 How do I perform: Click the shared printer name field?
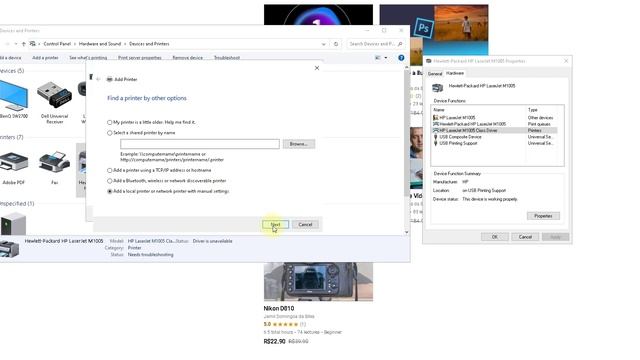[x=200, y=144]
